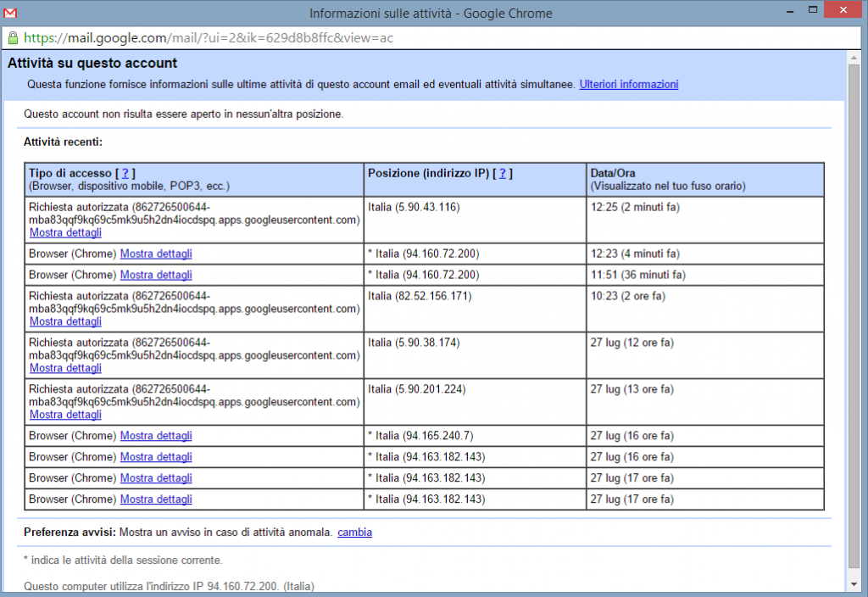Image resolution: width=868 pixels, height=597 pixels.
Task: Show details for the 12:25 authorized request
Action: (65, 232)
